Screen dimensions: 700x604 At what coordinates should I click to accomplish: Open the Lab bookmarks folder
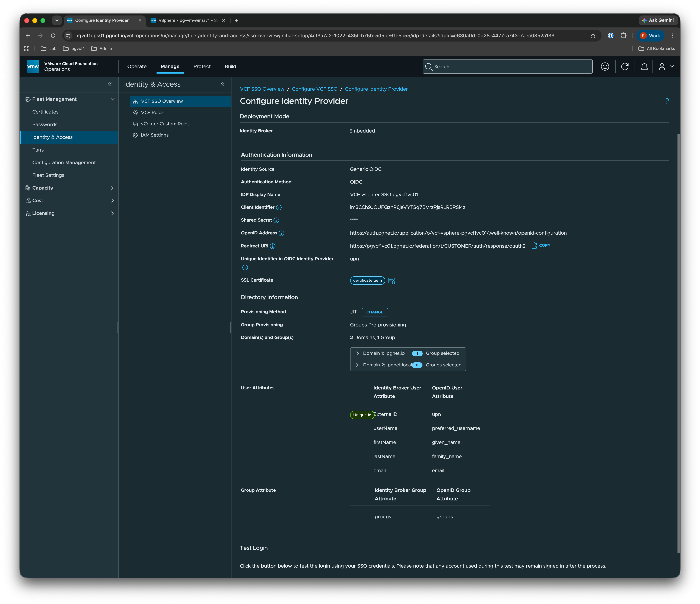[49, 49]
